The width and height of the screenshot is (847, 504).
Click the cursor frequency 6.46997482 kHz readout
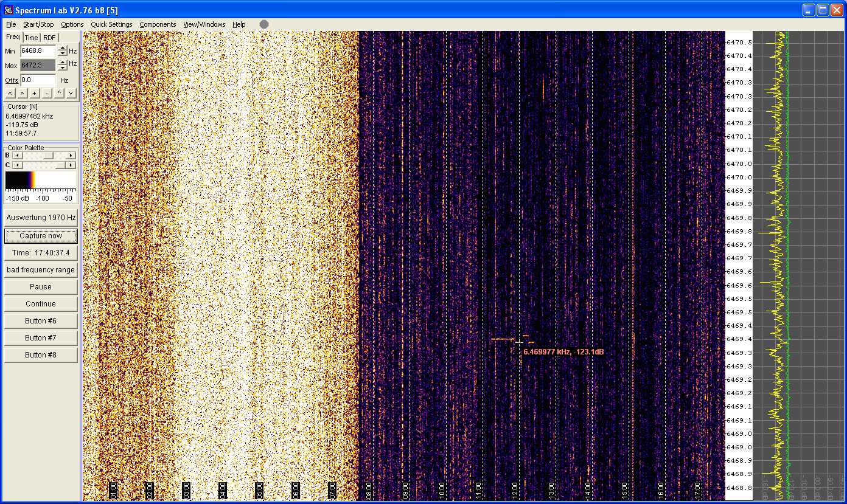pyautogui.click(x=29, y=116)
